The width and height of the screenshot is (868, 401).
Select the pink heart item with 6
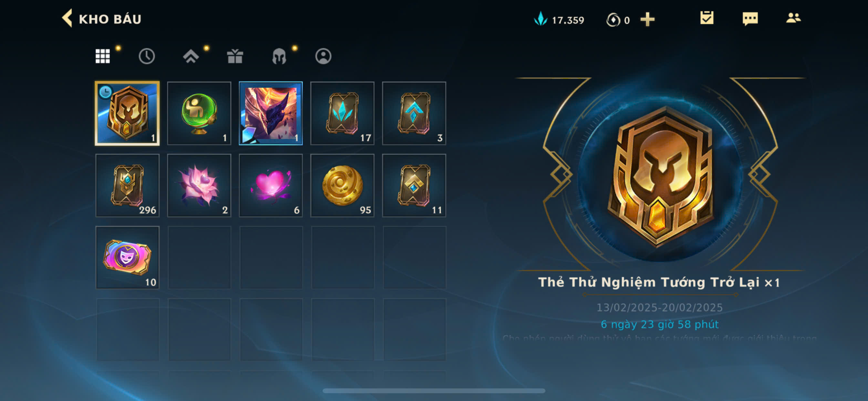coord(271,185)
